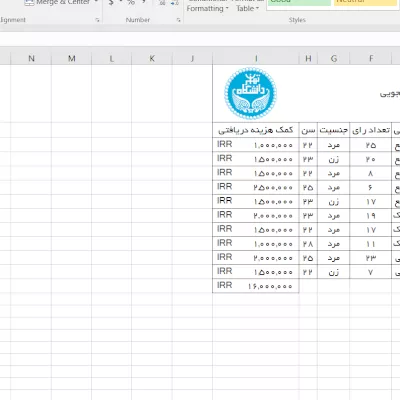This screenshot has width=400, height=400.
Task: Click the Increase Decimal icon
Action: click(162, 3)
